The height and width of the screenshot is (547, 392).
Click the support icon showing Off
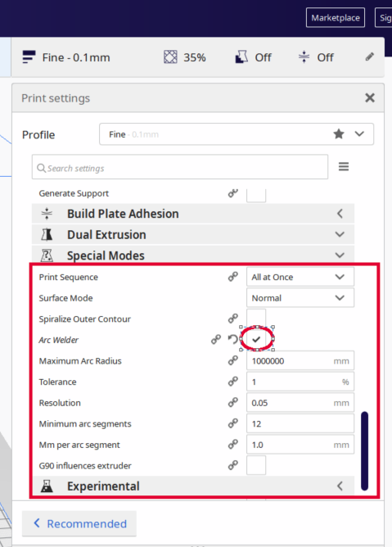[x=241, y=57]
